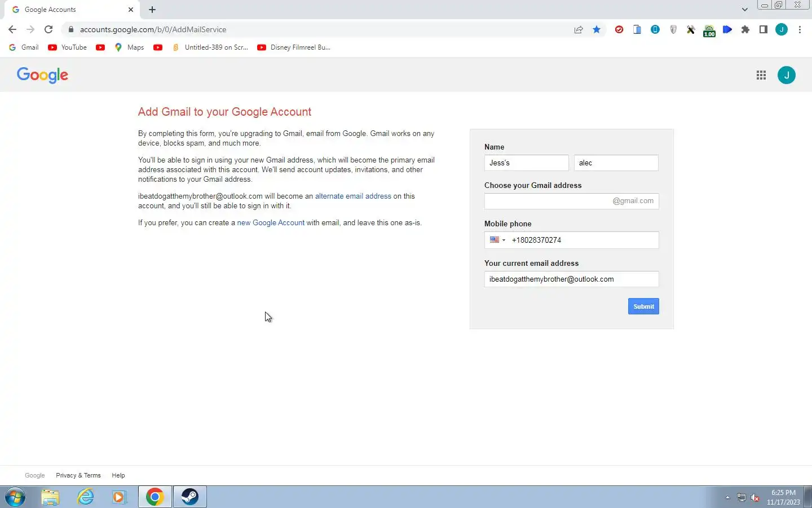The height and width of the screenshot is (508, 812).
Task: Open File Explorer from the taskbar
Action: click(x=50, y=497)
